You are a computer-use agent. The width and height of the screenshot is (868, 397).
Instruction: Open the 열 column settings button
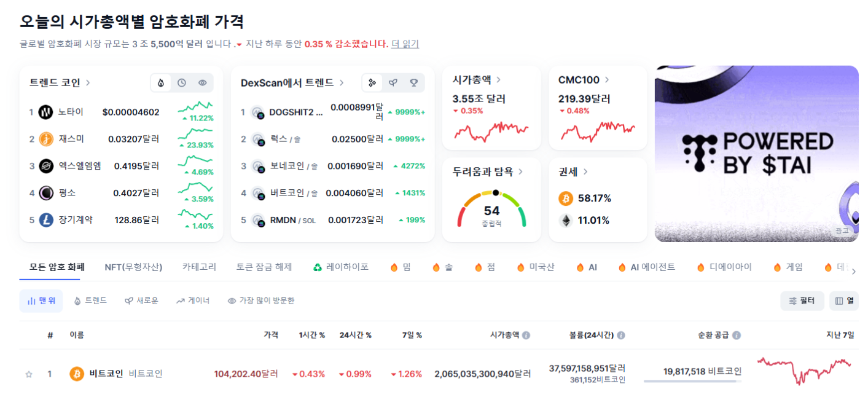pyautogui.click(x=844, y=301)
